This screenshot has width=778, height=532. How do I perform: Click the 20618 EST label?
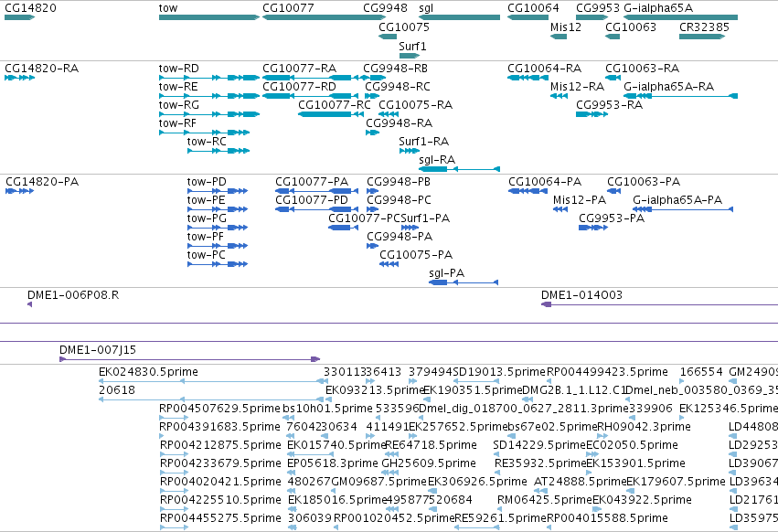[117, 390]
